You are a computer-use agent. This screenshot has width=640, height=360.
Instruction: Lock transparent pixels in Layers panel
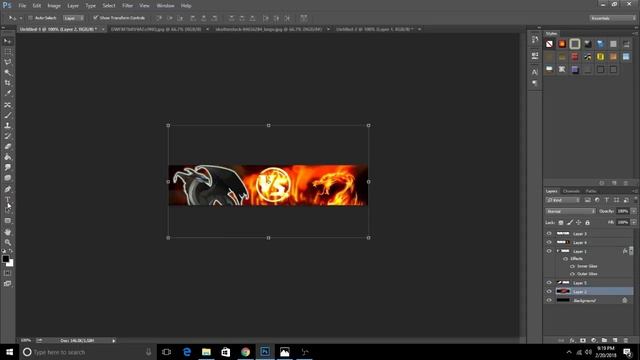click(561, 222)
